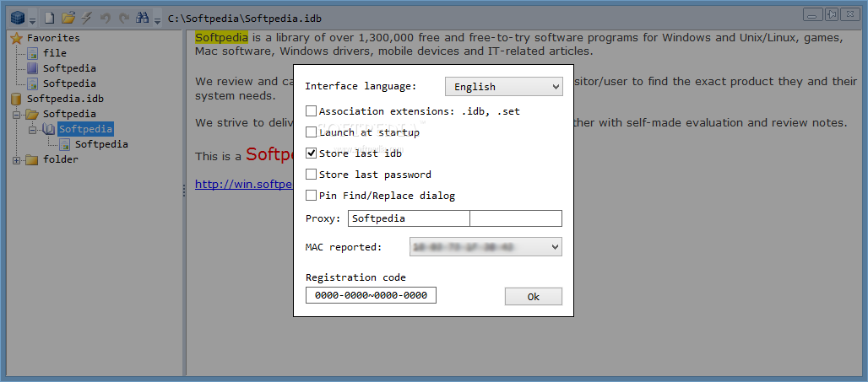Viewport: 868px width, 382px height.
Task: Collapse the Softpedia book with its minus box
Action: click(32, 129)
